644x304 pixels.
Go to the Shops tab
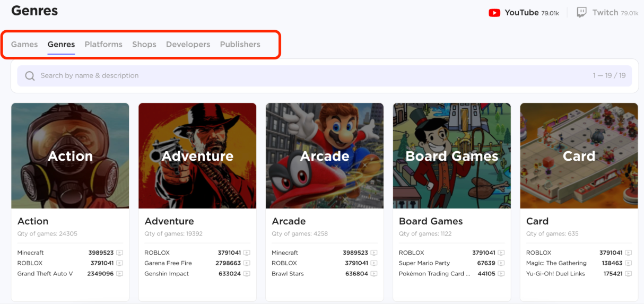point(144,45)
